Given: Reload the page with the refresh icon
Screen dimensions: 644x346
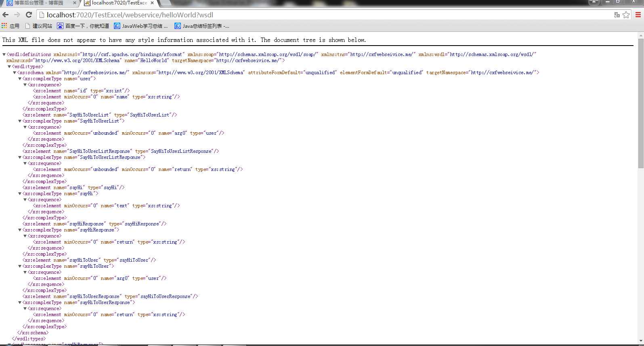Looking at the screenshot, I should point(29,15).
